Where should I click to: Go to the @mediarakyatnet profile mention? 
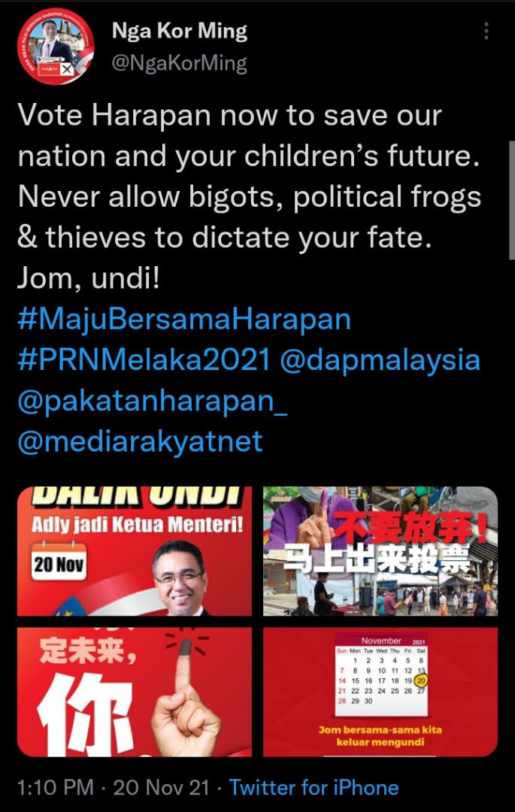(141, 442)
